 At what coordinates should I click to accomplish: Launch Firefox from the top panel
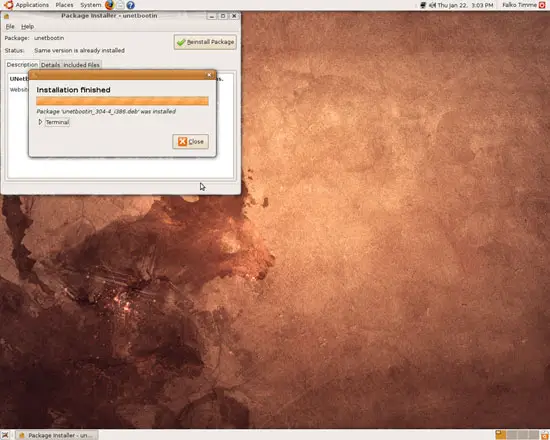(109, 5)
